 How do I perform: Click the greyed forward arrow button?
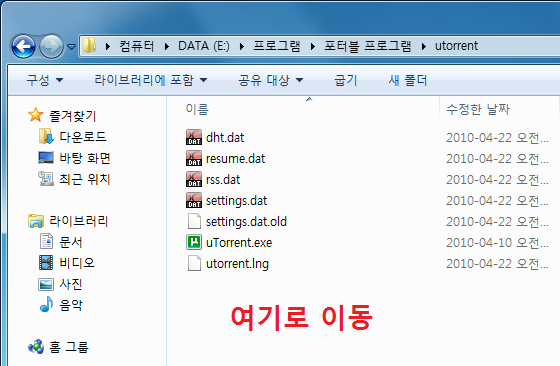[x=51, y=46]
